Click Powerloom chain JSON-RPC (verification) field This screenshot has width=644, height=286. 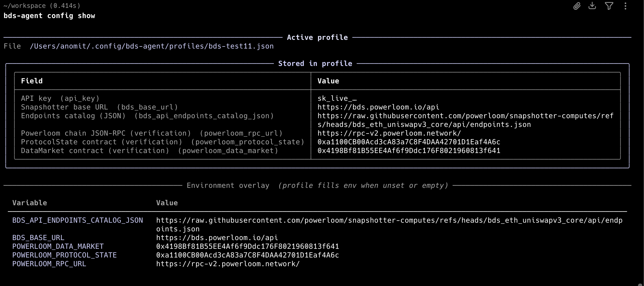click(152, 133)
